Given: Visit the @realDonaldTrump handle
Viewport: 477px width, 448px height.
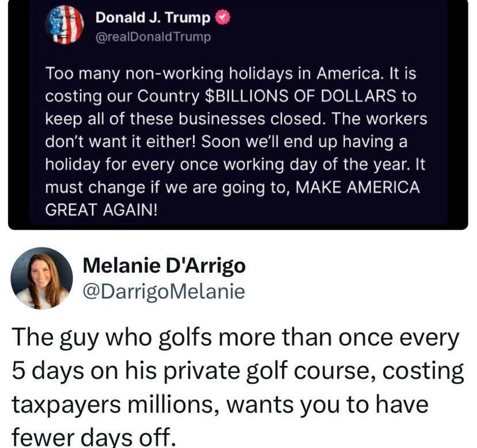Looking at the screenshot, I should pyautogui.click(x=153, y=37).
